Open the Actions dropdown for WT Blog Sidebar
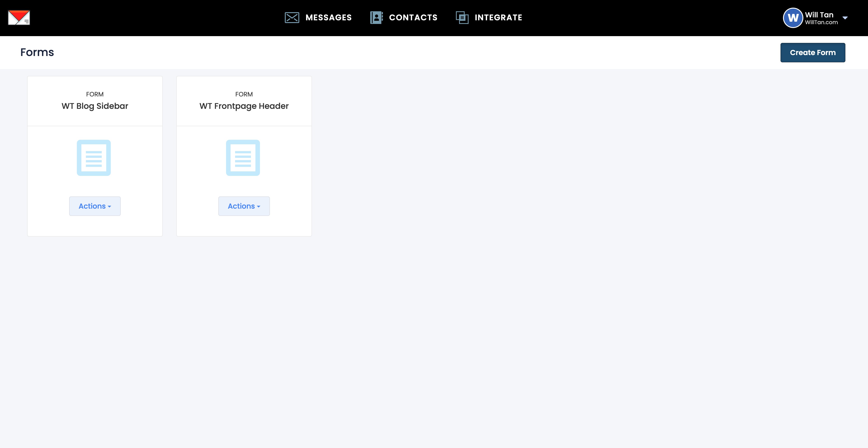The image size is (868, 448). point(95,206)
